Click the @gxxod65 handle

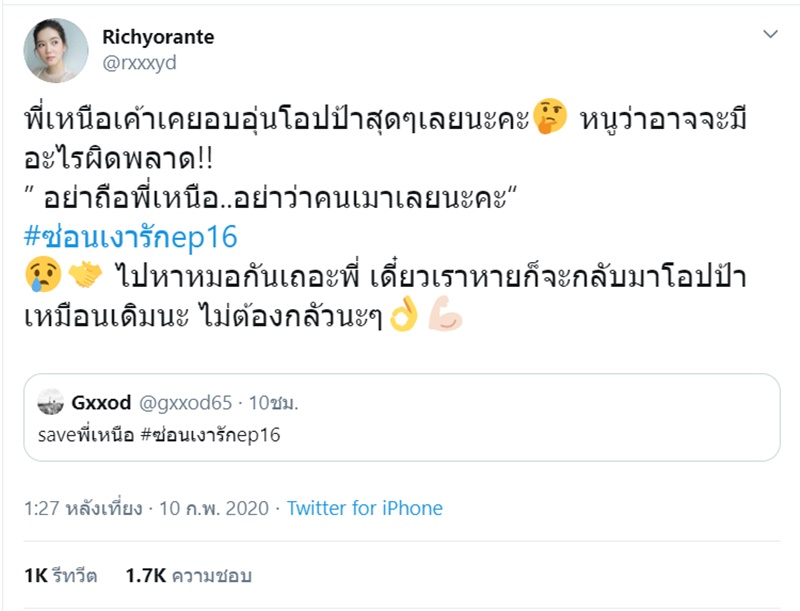(186, 403)
